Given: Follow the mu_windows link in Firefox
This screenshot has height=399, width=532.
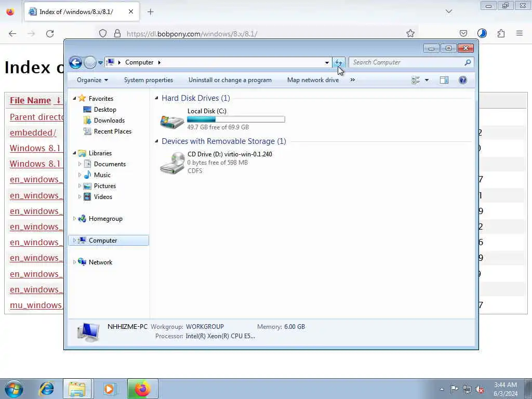Looking at the screenshot, I should [36, 305].
